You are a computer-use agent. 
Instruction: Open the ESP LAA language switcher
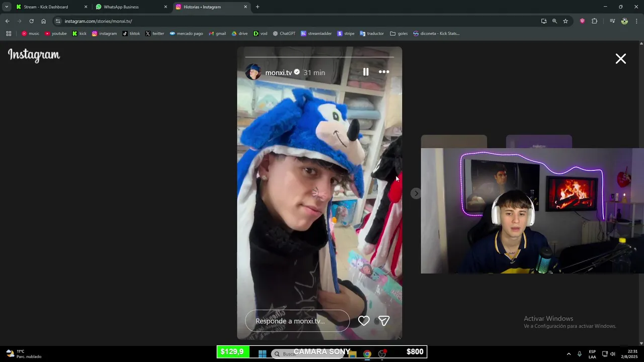[x=592, y=354]
